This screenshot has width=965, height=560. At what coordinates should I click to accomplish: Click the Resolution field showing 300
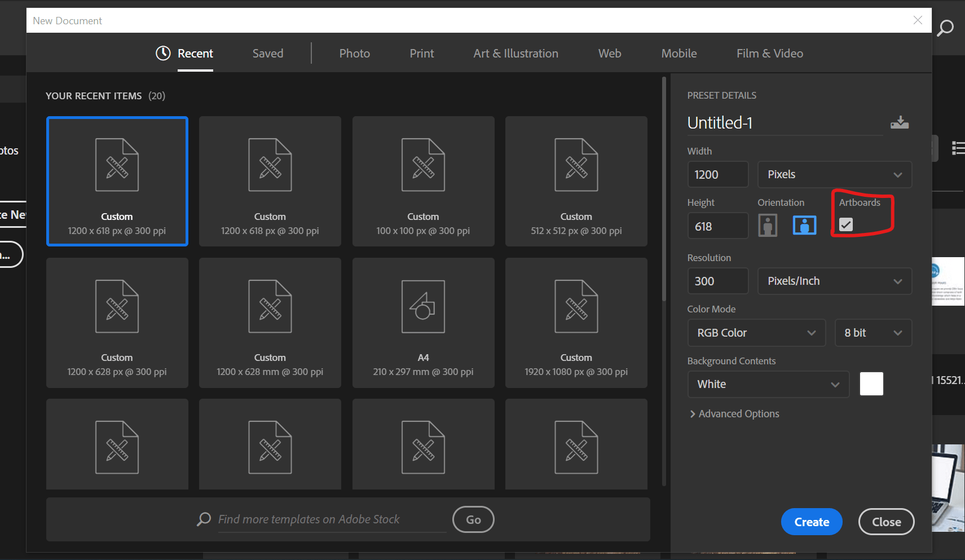coord(718,281)
